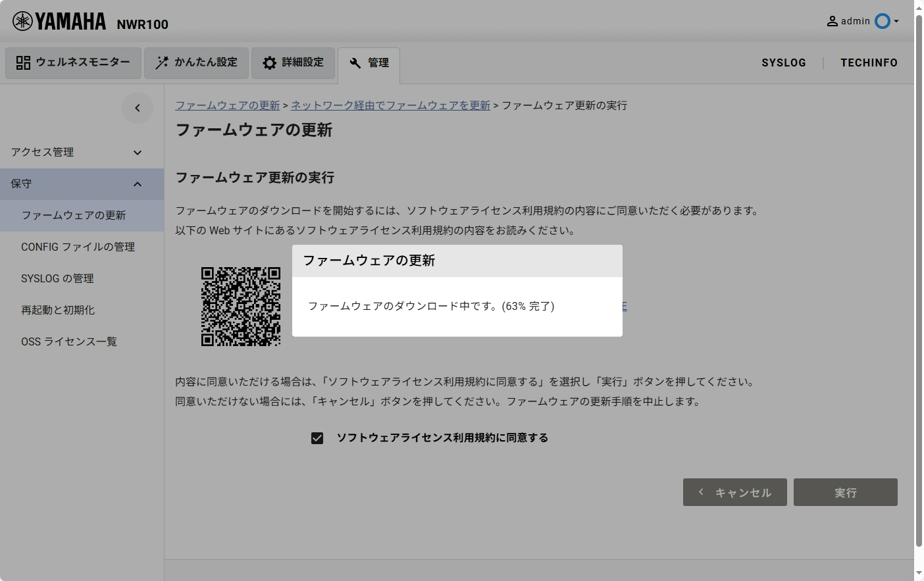
Task: Collapse the sidebar with the left chevron
Action: (138, 108)
